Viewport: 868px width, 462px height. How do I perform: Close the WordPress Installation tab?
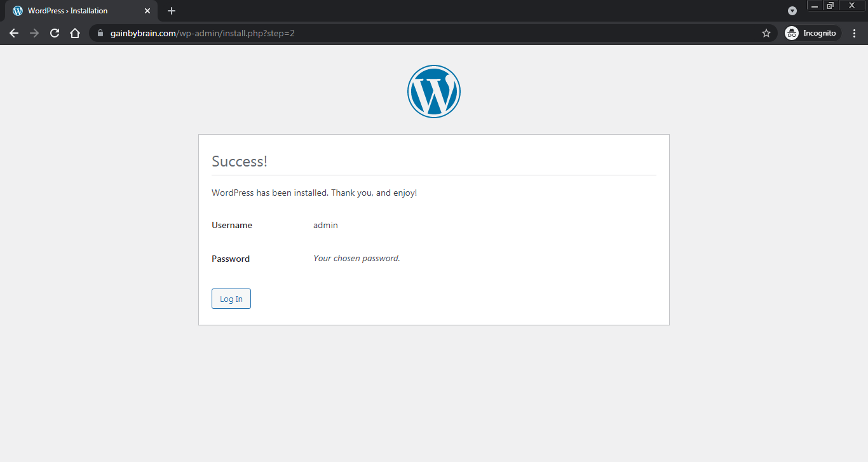tap(147, 11)
